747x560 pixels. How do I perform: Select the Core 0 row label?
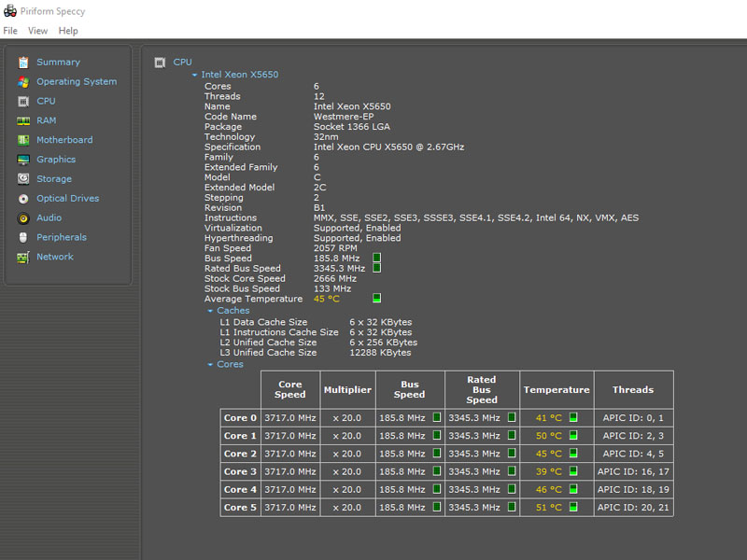(x=240, y=417)
